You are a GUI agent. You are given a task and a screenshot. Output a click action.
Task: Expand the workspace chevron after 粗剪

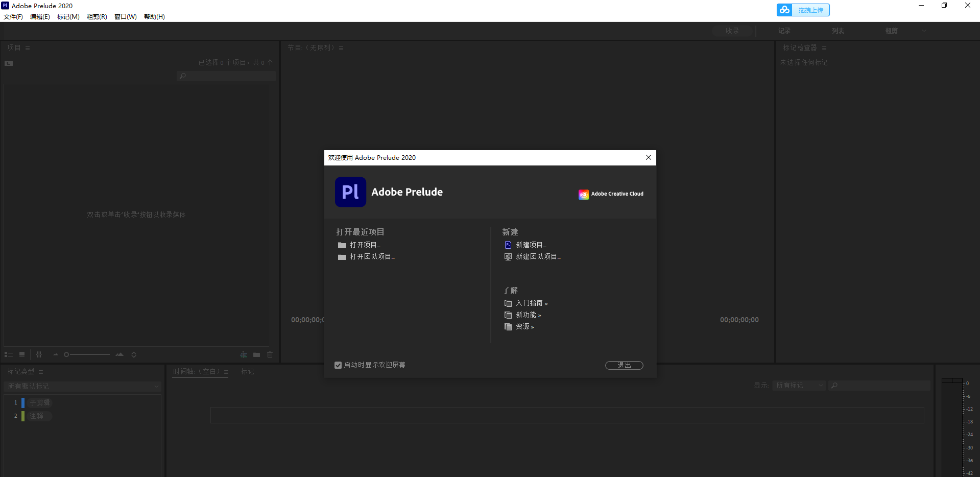click(924, 31)
